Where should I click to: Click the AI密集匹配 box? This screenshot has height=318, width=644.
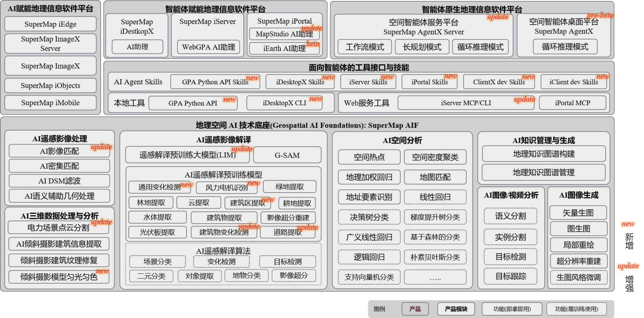point(59,166)
